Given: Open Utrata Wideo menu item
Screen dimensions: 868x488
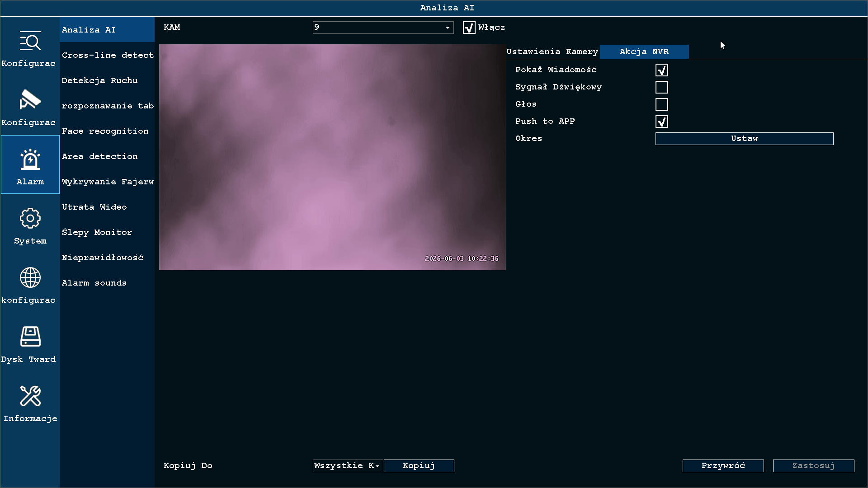Looking at the screenshot, I should pyautogui.click(x=107, y=207).
